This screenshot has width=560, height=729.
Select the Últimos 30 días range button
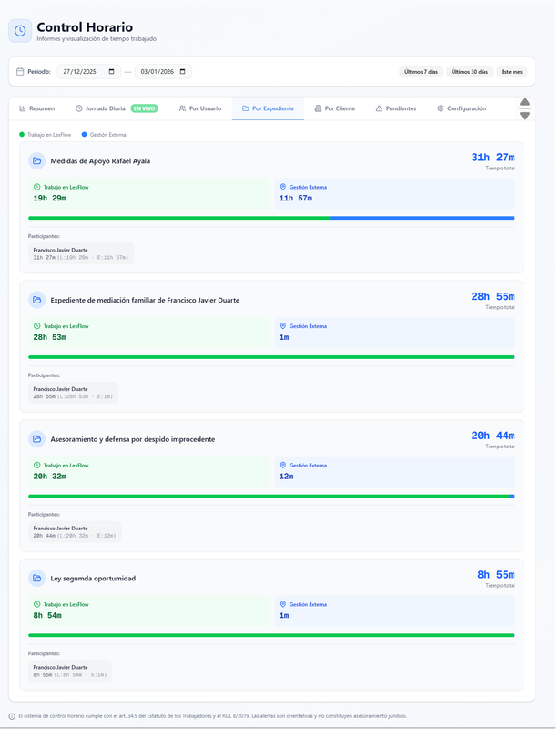coord(469,72)
